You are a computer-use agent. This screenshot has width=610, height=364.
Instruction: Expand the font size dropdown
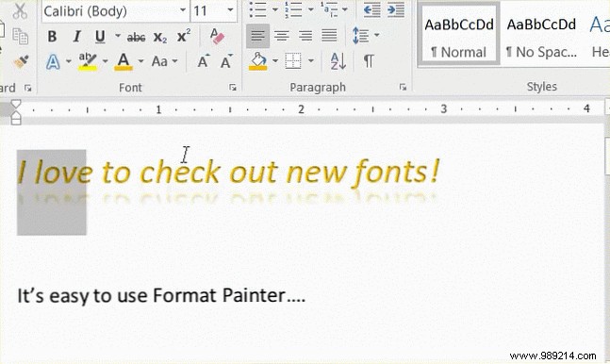[x=230, y=10]
